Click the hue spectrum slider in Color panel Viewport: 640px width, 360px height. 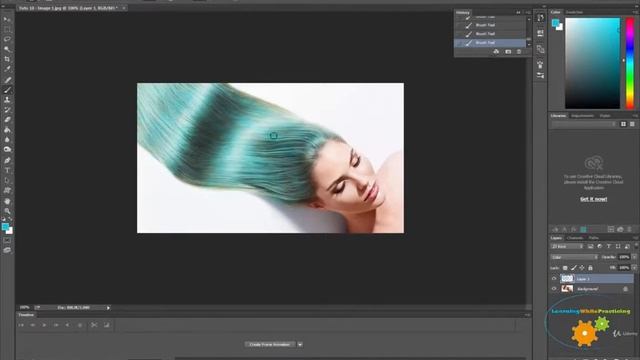point(630,63)
